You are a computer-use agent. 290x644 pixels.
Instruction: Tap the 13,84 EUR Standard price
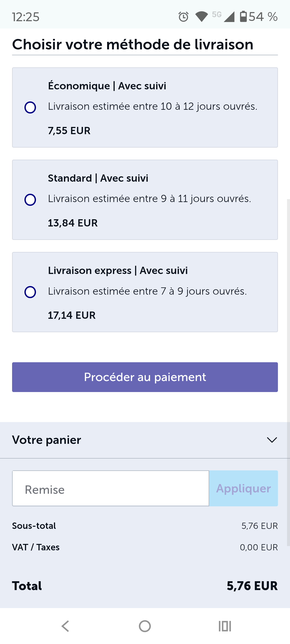point(73,223)
